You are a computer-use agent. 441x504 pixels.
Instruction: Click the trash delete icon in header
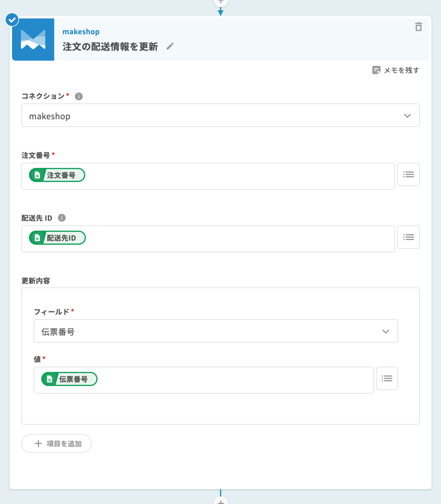[418, 27]
